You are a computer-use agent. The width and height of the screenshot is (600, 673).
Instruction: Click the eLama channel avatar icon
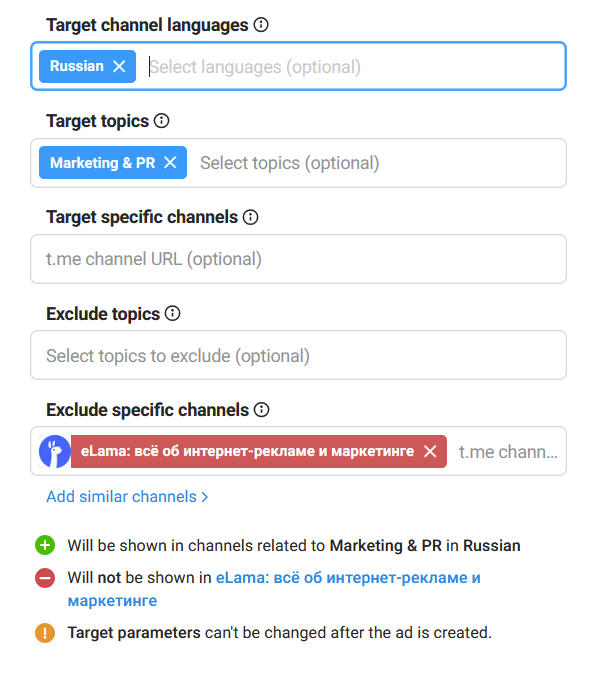55,452
